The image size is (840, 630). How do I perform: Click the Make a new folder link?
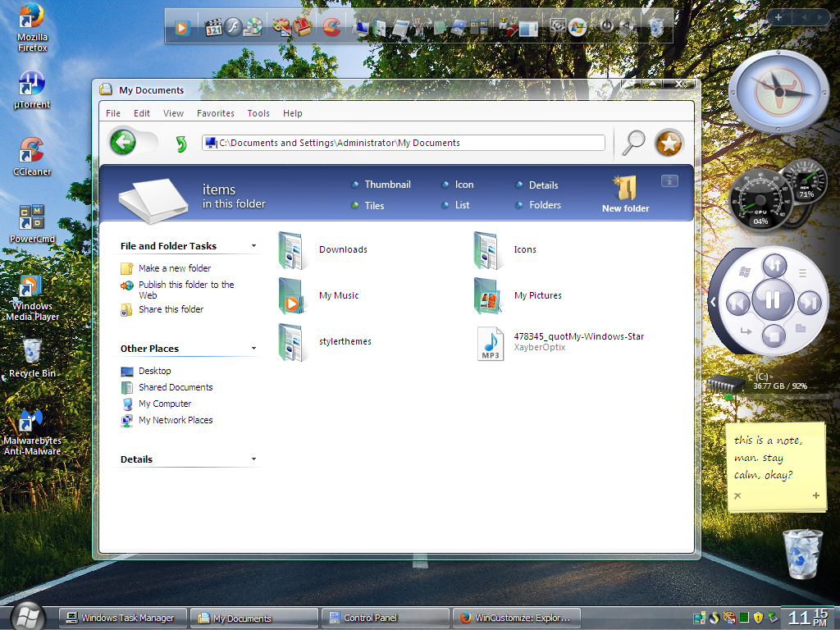174,268
